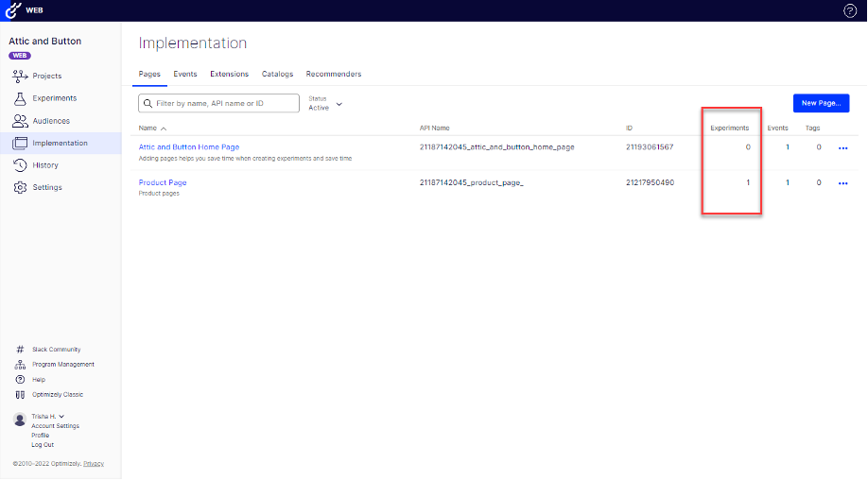This screenshot has height=480, width=868.
Task: Click the Settings gear icon
Action: point(20,187)
